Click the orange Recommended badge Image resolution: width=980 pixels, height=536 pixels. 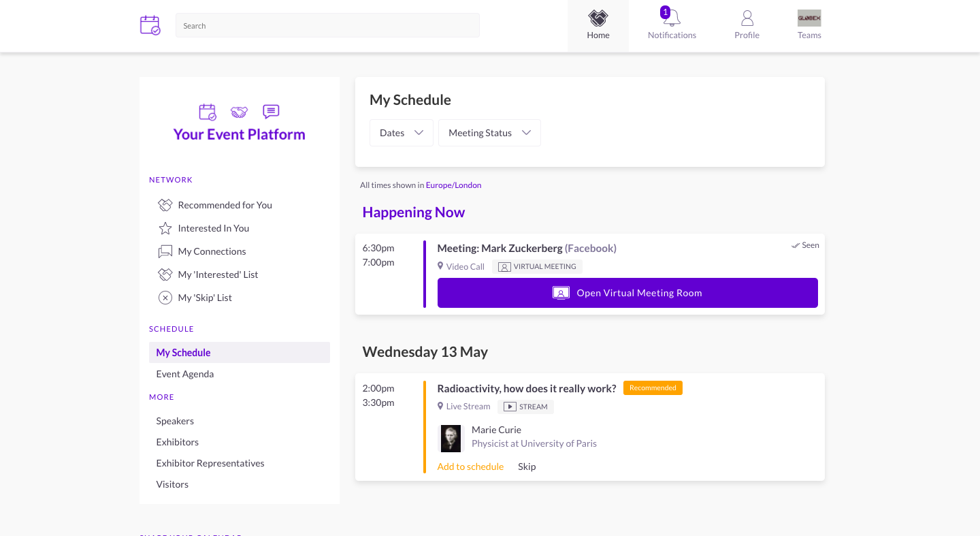(x=653, y=388)
